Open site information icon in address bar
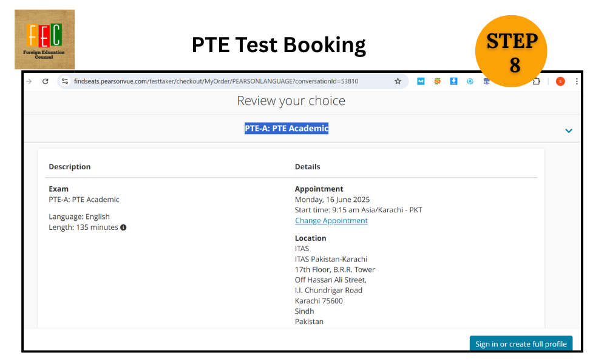Viewport: 607px width, 364px height. coord(65,81)
